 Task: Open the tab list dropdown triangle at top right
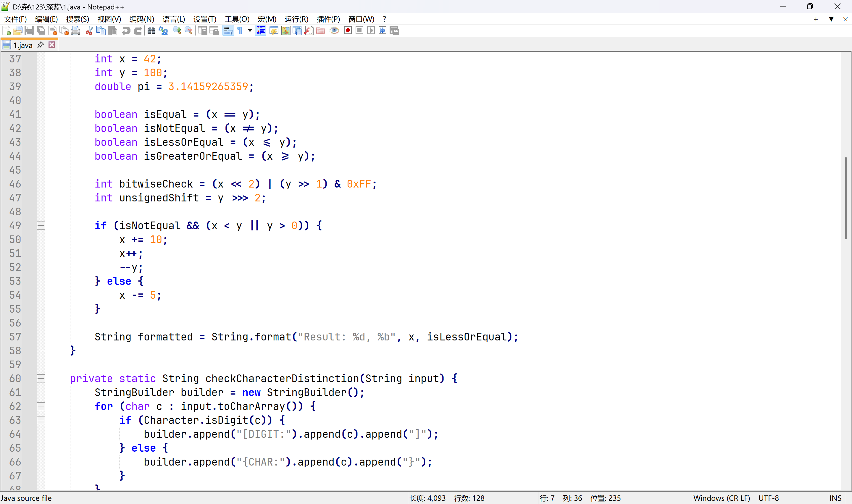[x=831, y=19]
